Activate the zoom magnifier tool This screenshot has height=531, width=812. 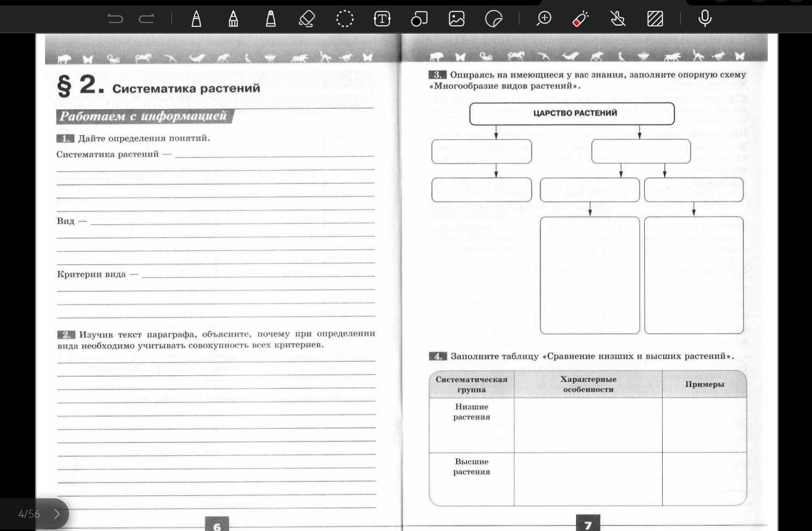[x=544, y=19]
